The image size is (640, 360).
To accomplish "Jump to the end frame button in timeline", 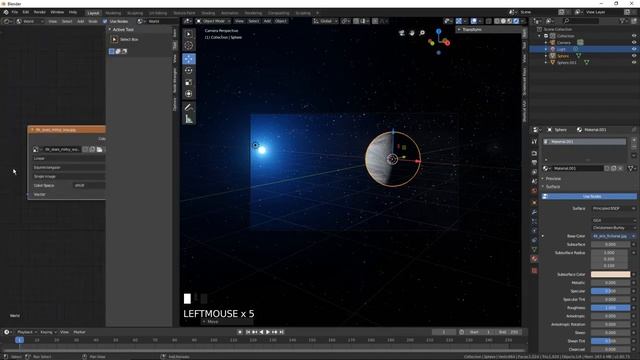I will (x=281, y=332).
